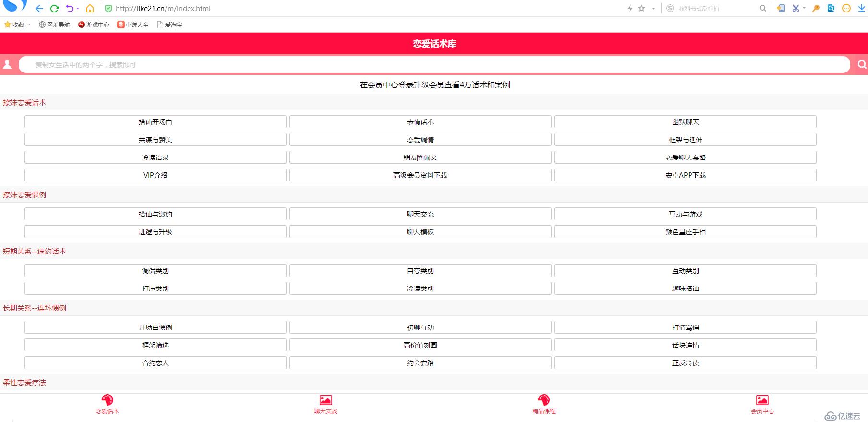The width and height of the screenshot is (868, 422).
Task: Click the send-to-phone icon
Action: coord(781,8)
